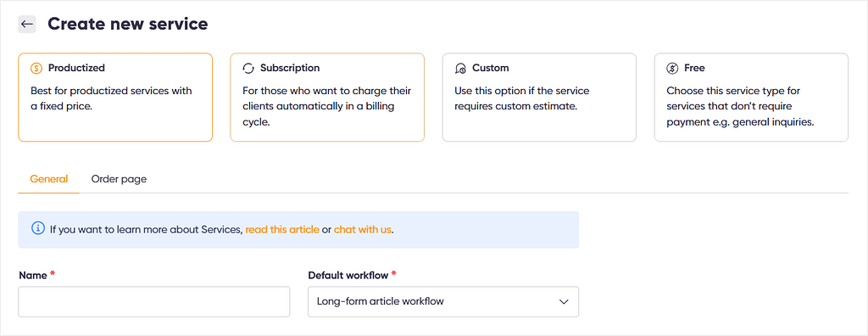Click the 'Default workflow' label

pyautogui.click(x=348, y=275)
